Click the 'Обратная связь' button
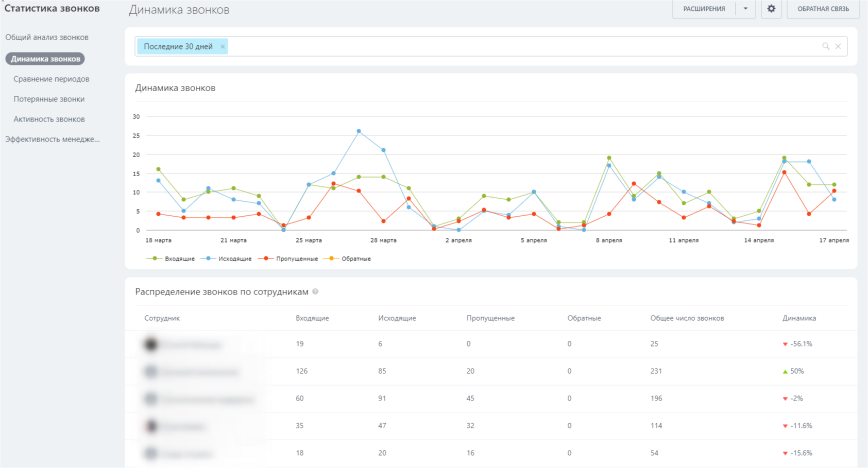 coord(823,9)
